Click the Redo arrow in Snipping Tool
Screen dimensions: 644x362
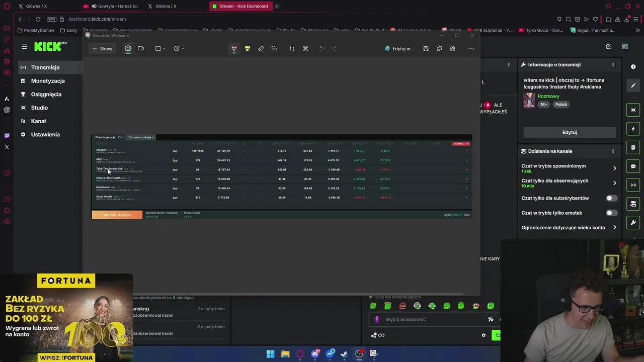click(334, 49)
